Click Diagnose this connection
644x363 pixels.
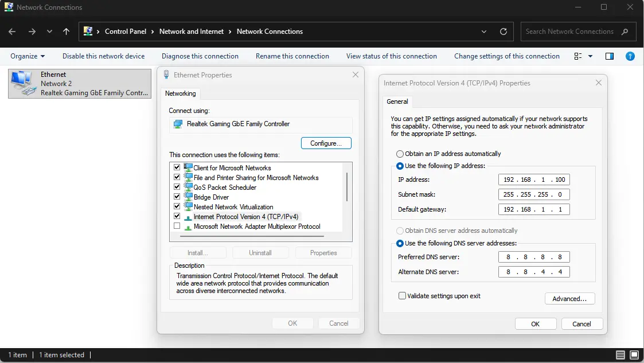tap(200, 56)
